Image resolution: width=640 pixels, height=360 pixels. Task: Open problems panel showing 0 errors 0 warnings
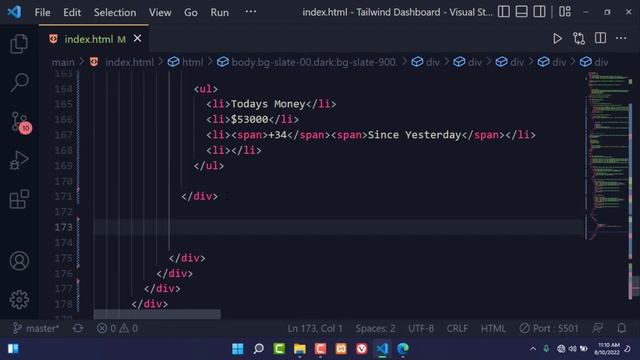pos(117,328)
